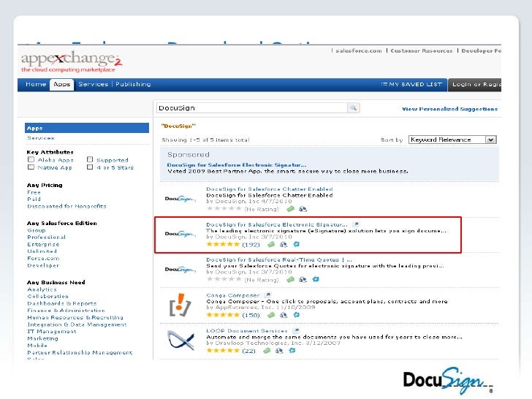Image resolution: width=532 pixels, height=399 pixels.
Task: Open the Publishing tab
Action: (133, 84)
